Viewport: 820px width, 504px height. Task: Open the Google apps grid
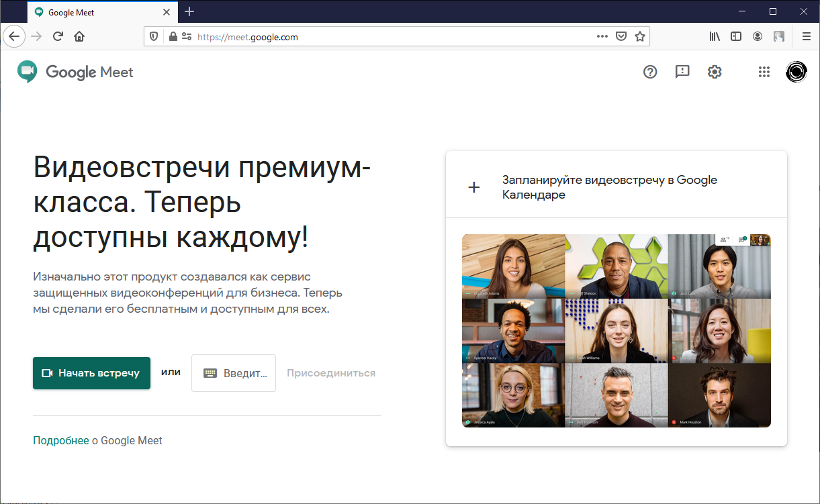point(764,72)
